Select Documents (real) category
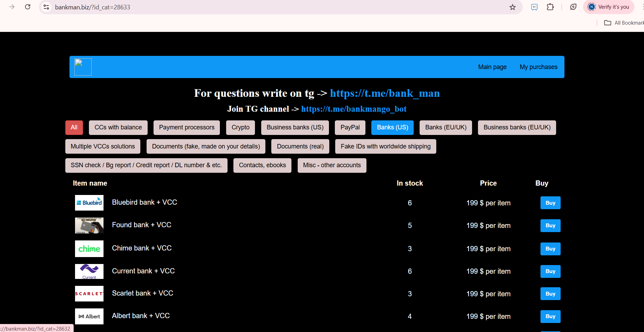The image size is (644, 332). point(300,146)
